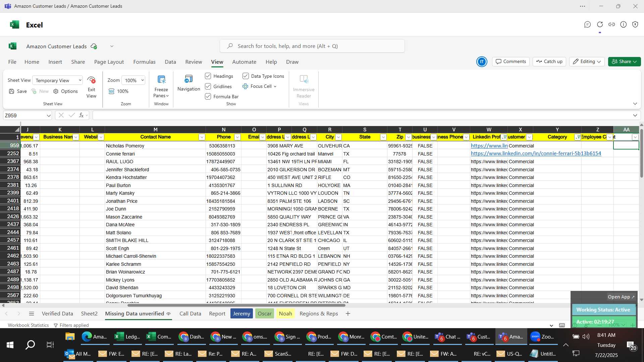Click the green Share button
The height and width of the screenshot is (362, 644).
pyautogui.click(x=624, y=62)
